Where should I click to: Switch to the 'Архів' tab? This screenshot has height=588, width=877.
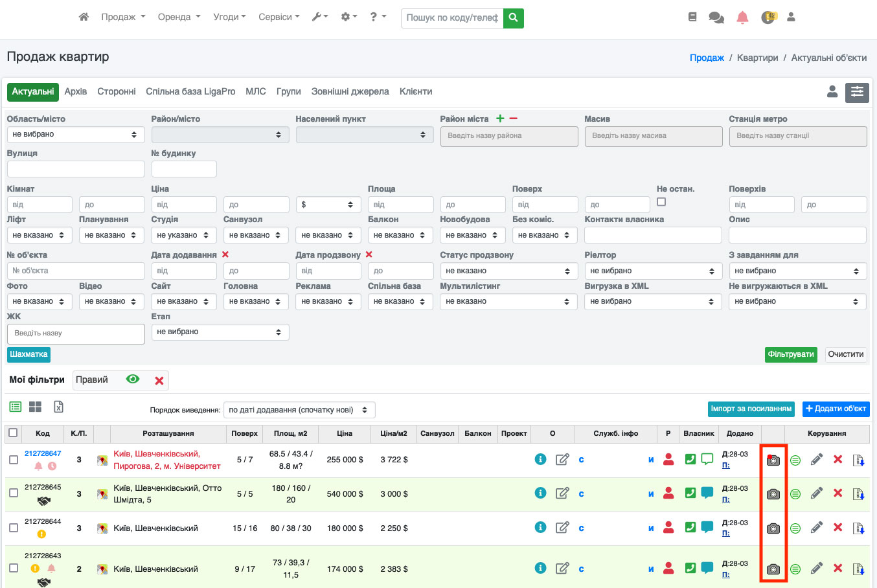[76, 91]
